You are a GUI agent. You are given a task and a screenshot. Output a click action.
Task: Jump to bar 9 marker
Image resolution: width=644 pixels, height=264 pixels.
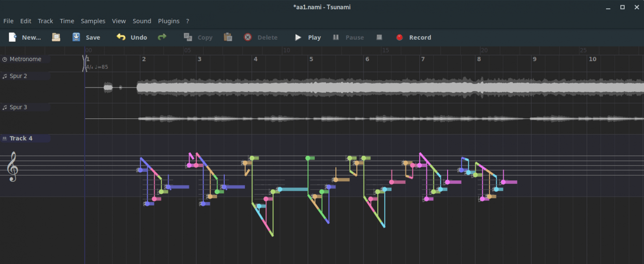tap(535, 59)
